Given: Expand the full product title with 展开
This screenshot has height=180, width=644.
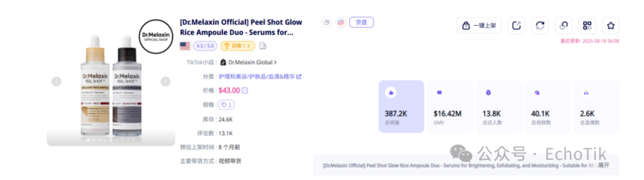Looking at the screenshot, I should click(603, 165).
